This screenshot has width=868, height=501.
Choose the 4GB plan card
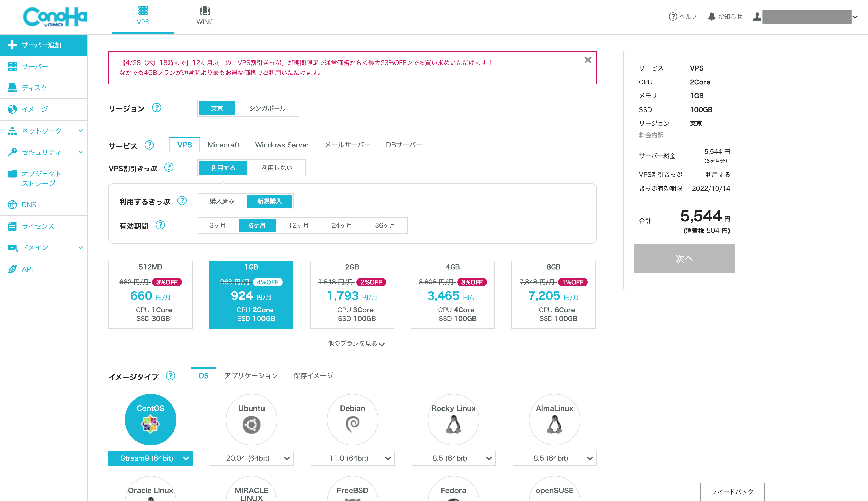453,295
